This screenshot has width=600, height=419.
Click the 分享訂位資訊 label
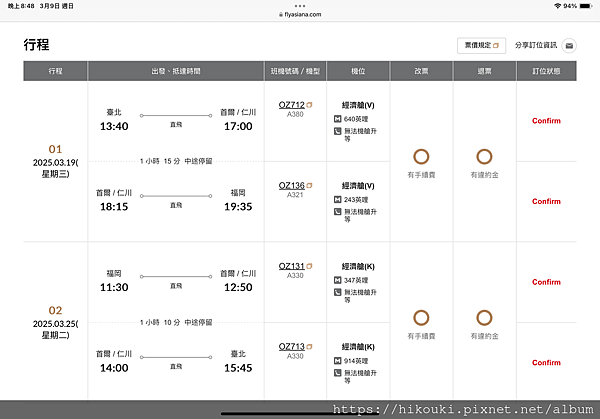tap(536, 45)
